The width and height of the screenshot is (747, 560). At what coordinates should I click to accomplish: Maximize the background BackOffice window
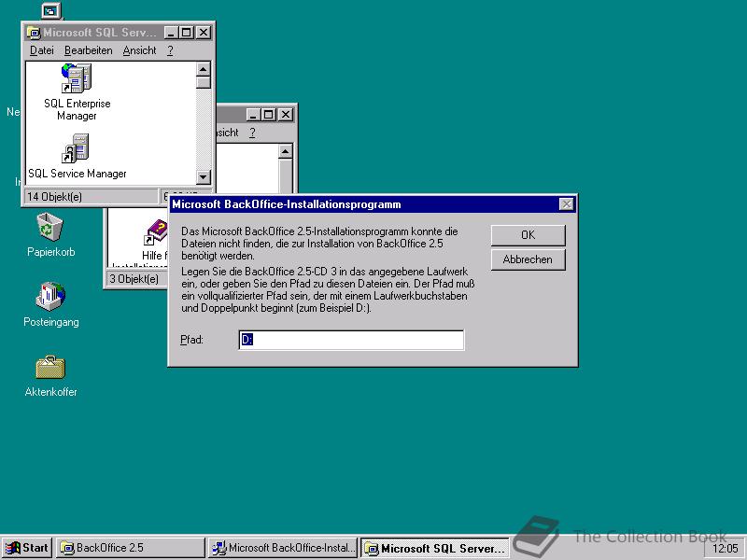pos(269,115)
